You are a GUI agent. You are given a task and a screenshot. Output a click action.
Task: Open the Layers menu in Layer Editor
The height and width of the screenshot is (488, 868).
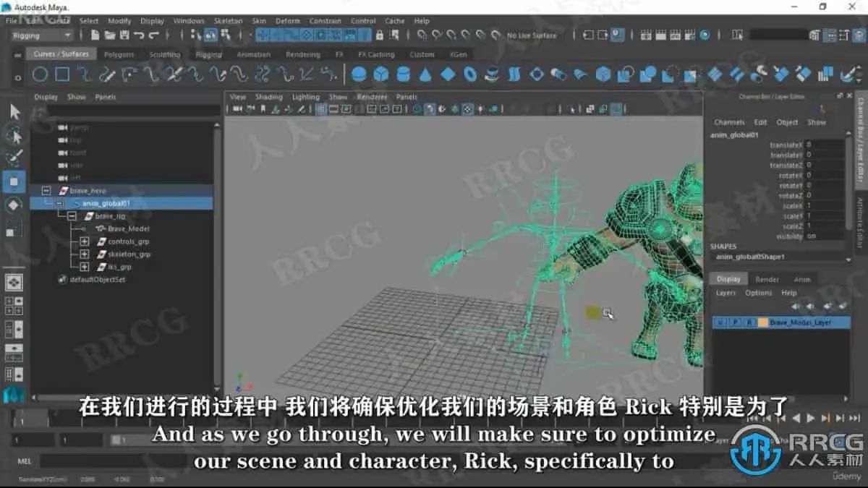click(726, 293)
